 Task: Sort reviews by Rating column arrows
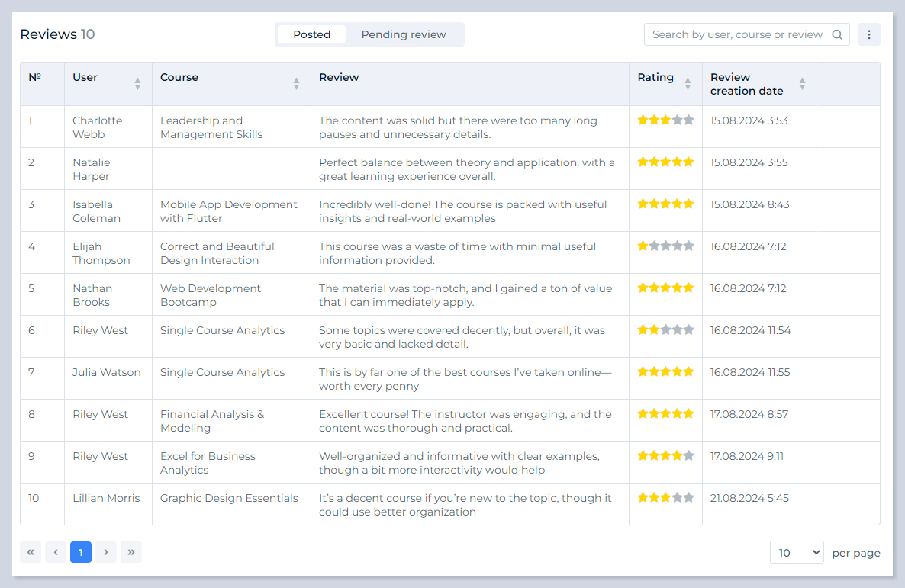688,84
